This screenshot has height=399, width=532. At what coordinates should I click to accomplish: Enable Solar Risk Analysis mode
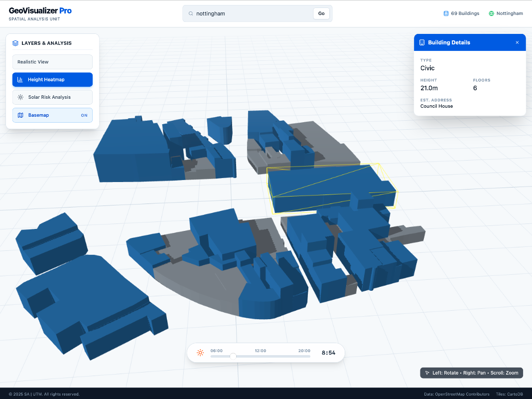[x=52, y=97]
